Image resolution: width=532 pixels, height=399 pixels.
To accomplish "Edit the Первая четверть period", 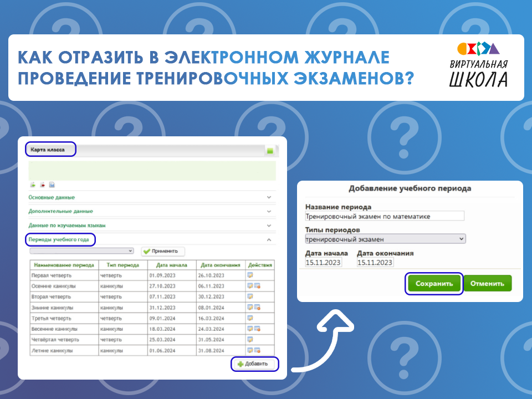I will pos(250,275).
